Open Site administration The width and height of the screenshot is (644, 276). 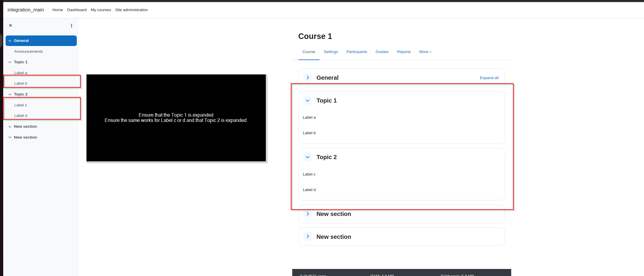[131, 10]
